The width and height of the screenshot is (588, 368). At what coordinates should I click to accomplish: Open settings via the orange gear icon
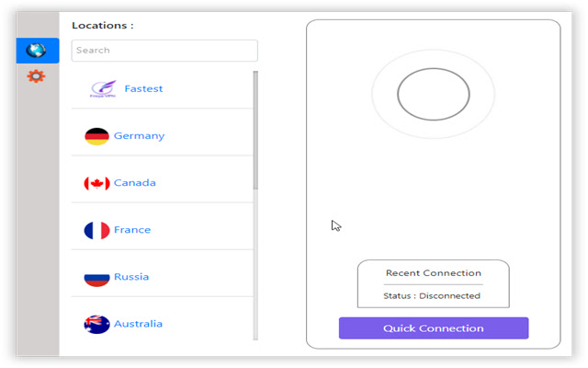[x=36, y=76]
